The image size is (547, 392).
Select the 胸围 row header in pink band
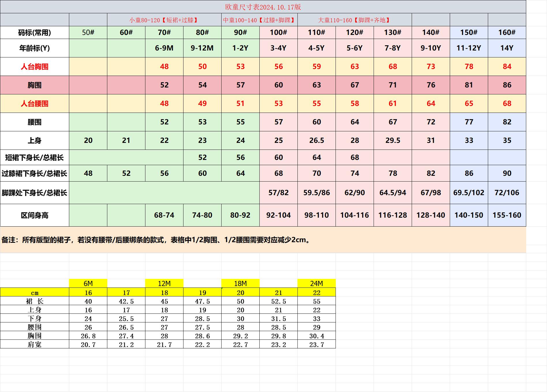[34, 85]
